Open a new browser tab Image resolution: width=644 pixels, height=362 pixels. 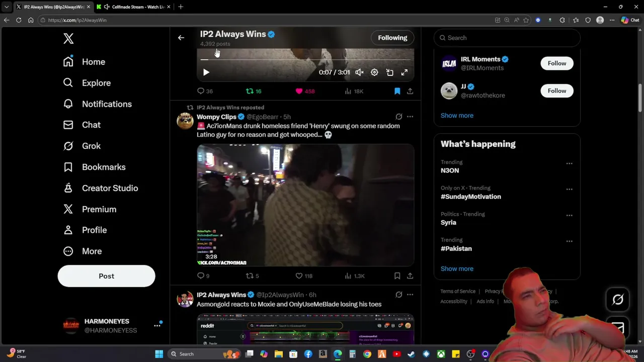tap(181, 7)
